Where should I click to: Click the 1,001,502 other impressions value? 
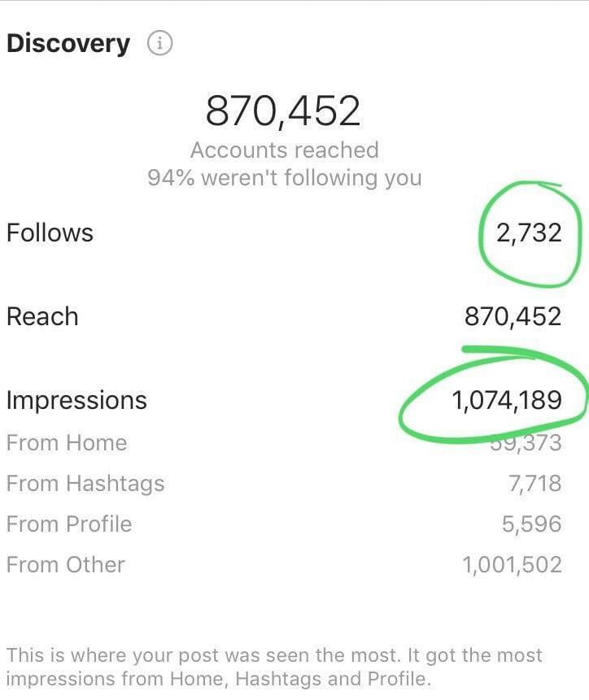[512, 565]
